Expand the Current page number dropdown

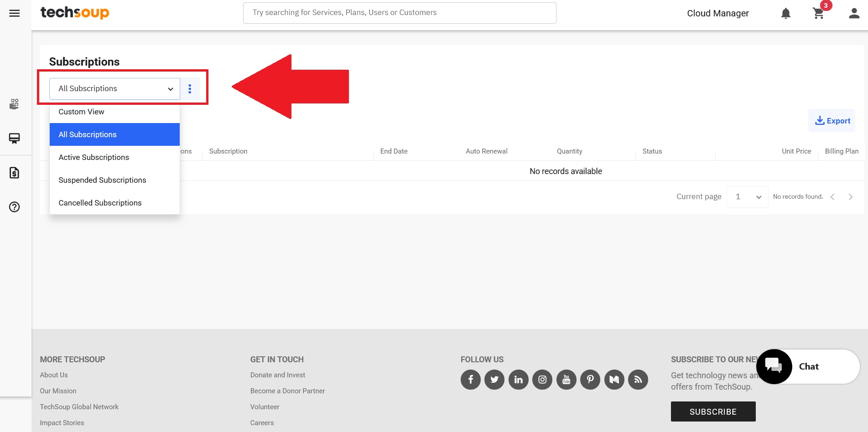747,197
